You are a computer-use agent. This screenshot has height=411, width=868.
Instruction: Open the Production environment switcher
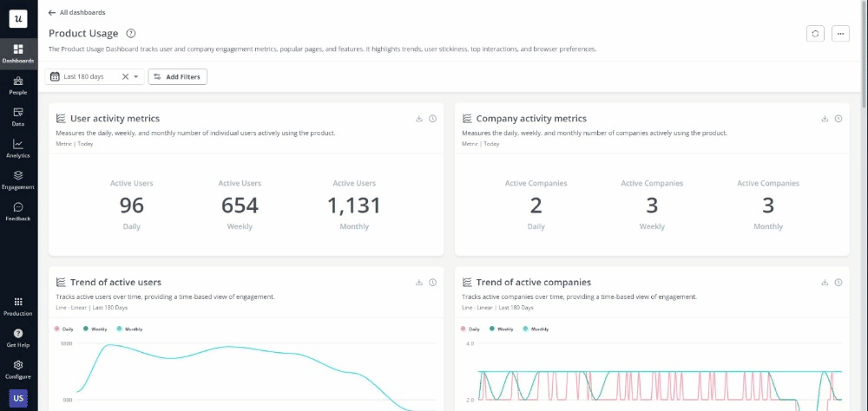[x=18, y=305]
